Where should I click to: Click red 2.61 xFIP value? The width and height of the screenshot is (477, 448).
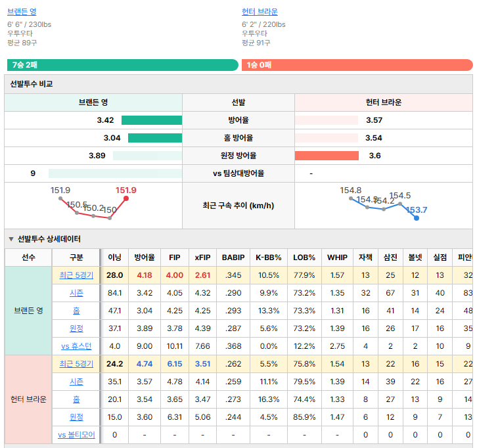click(202, 275)
